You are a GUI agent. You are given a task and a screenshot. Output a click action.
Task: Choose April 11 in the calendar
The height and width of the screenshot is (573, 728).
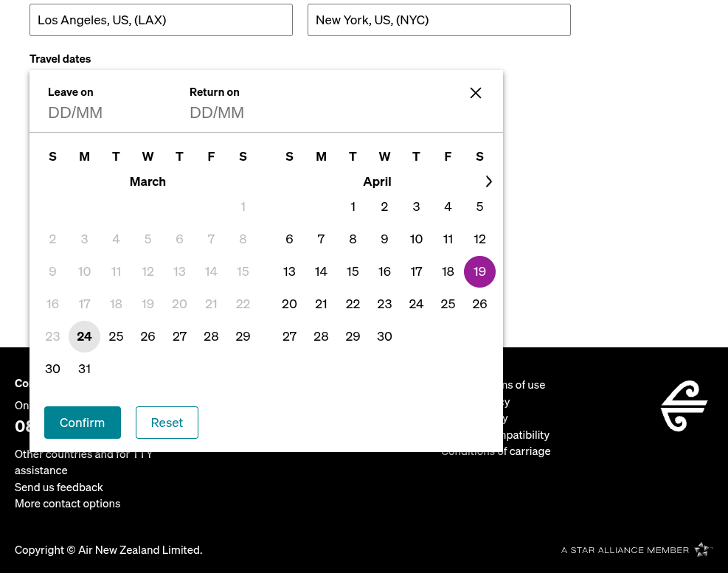(448, 239)
